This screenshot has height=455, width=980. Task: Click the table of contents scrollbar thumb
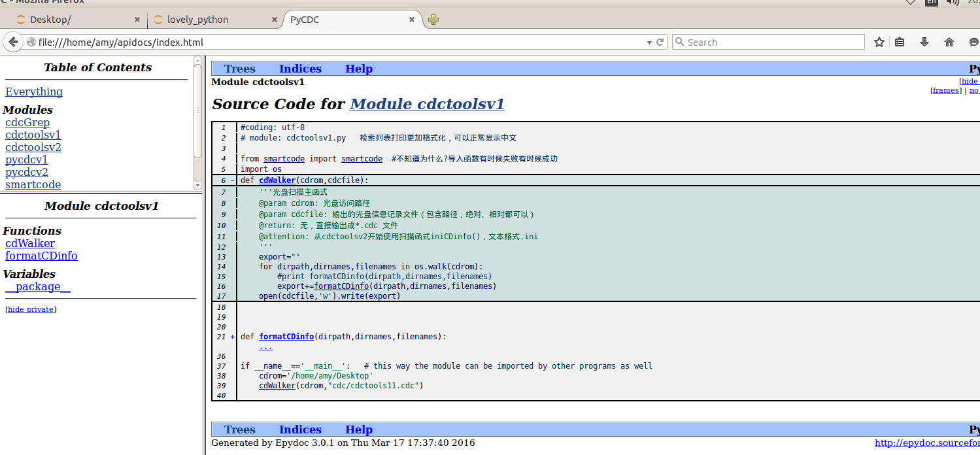[198, 111]
